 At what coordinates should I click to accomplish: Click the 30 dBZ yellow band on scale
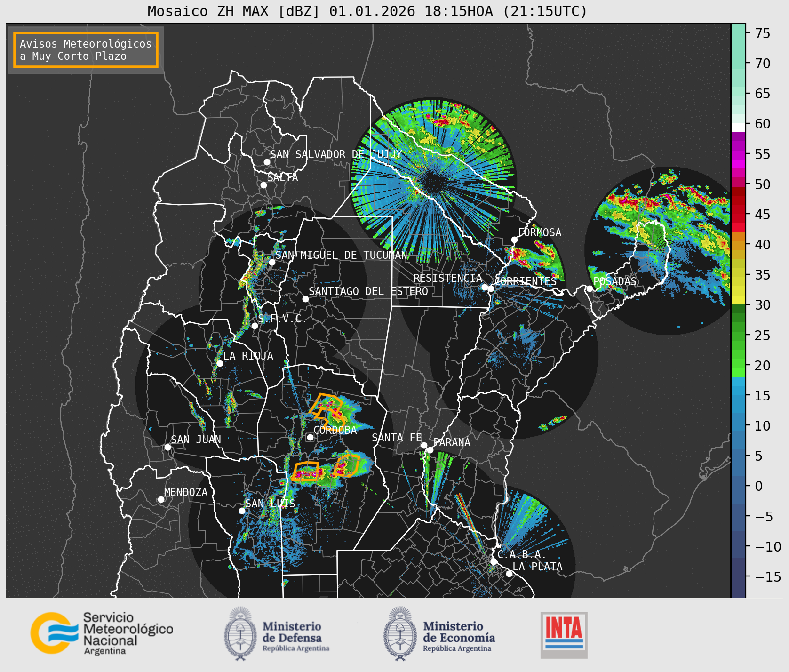738,300
